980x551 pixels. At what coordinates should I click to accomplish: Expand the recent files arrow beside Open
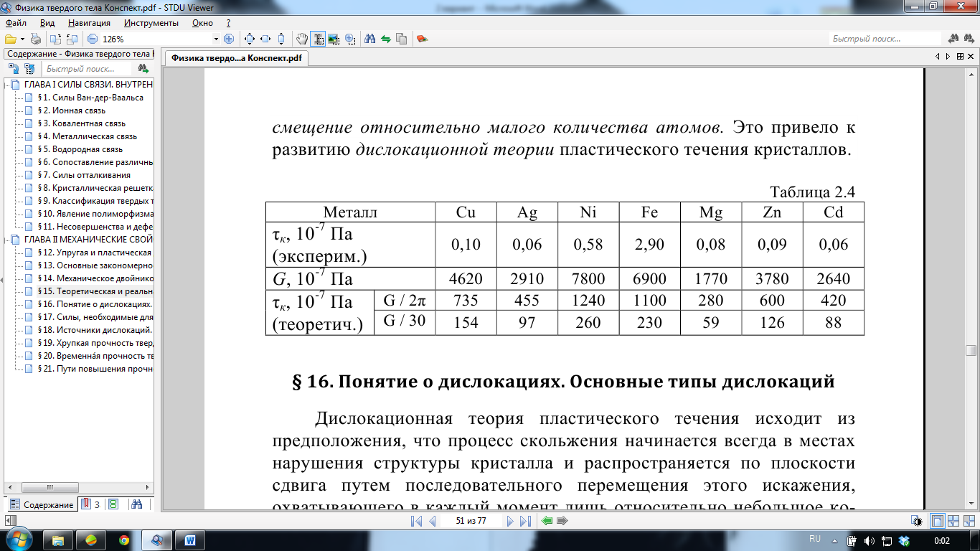[x=22, y=39]
